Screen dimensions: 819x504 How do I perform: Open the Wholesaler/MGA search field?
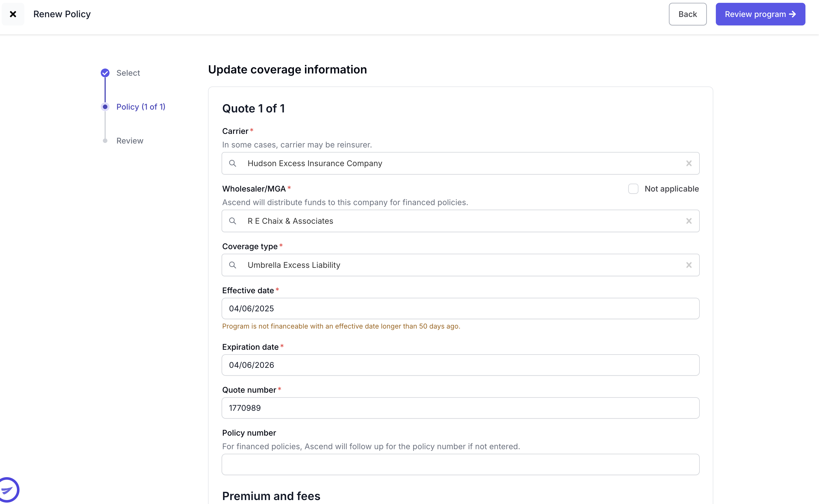click(460, 221)
